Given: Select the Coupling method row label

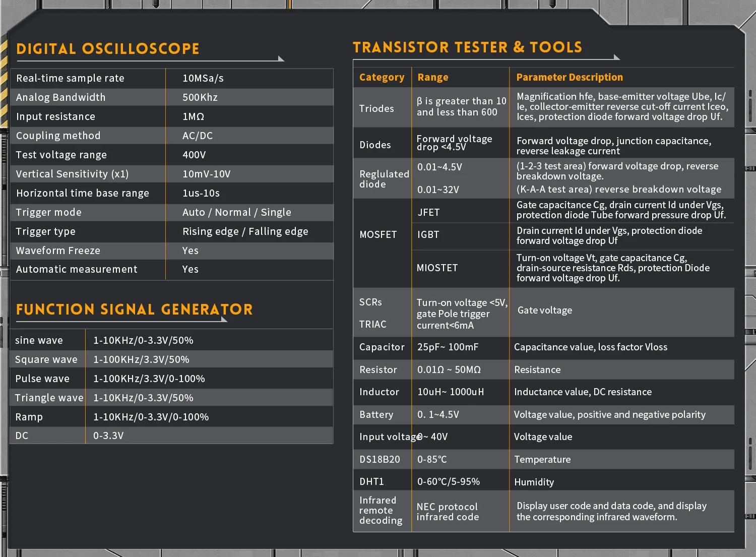Looking at the screenshot, I should (58, 136).
